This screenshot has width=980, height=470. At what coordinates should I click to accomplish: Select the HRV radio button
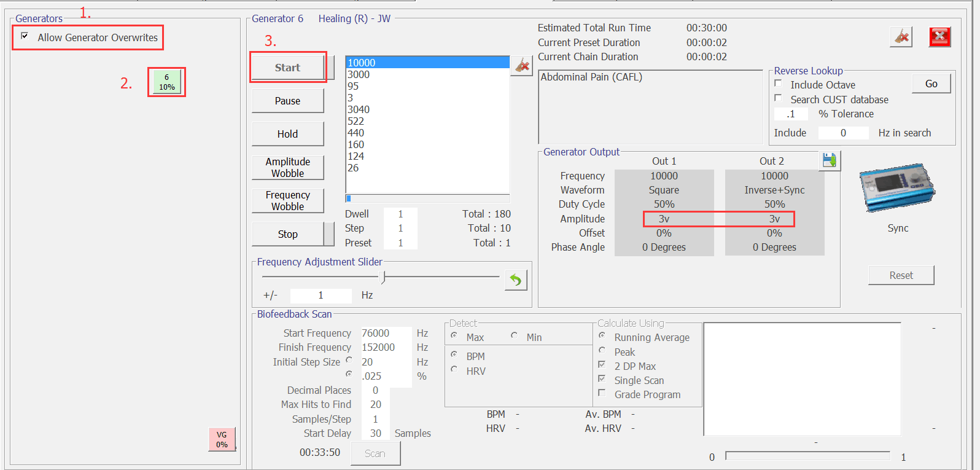pyautogui.click(x=454, y=369)
